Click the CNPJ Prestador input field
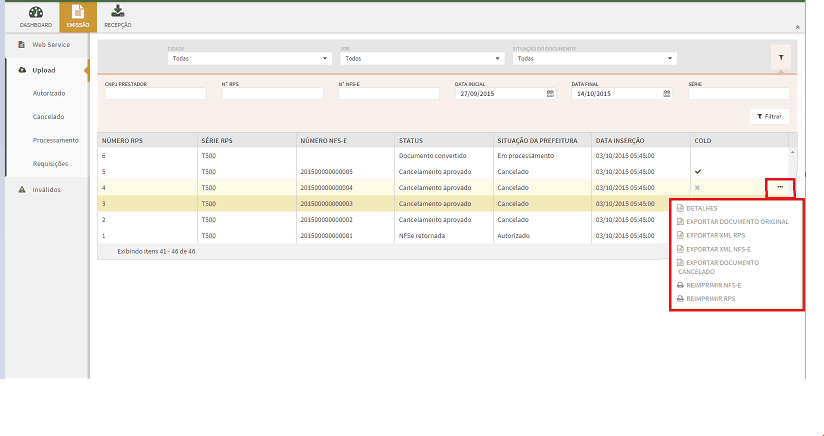This screenshot has width=824, height=436. [155, 94]
